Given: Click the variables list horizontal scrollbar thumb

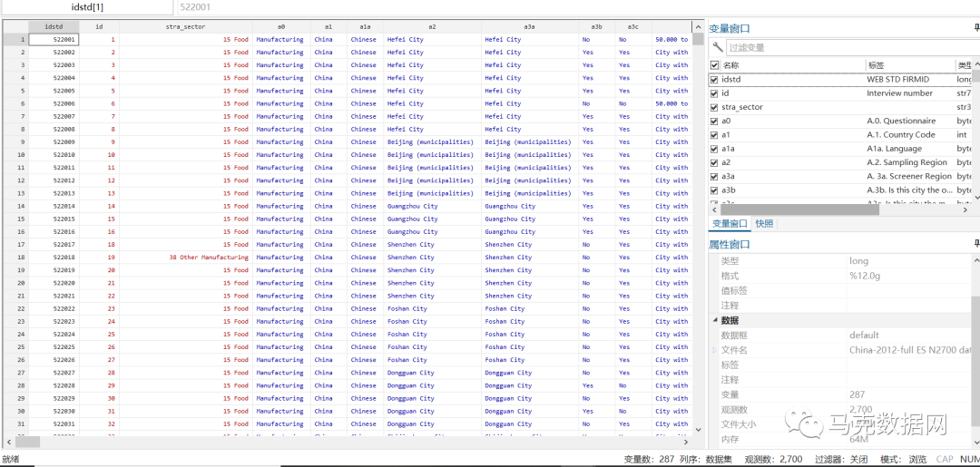Looking at the screenshot, I should 799,209.
